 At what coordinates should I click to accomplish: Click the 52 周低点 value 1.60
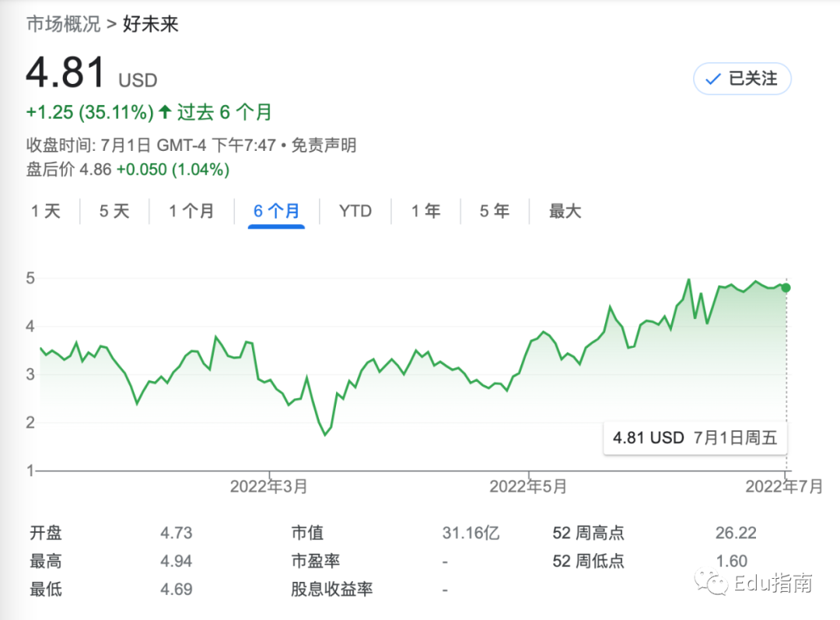click(x=732, y=561)
